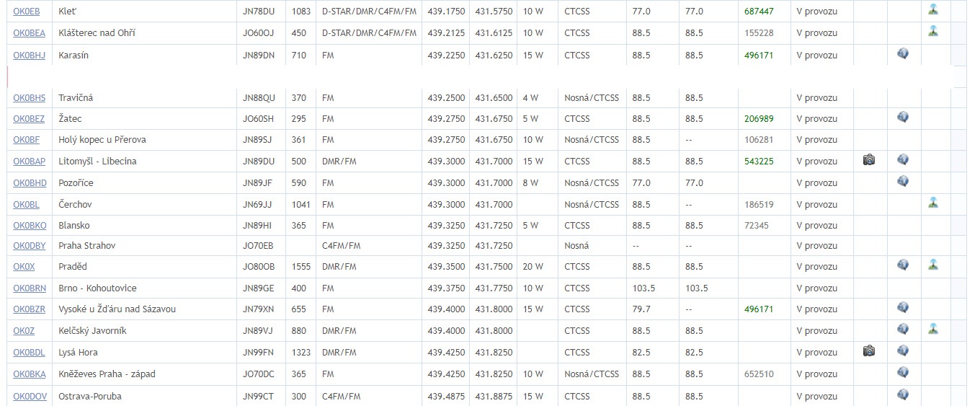
Task: Open the globe info icon for Žatec
Action: [x=903, y=118]
